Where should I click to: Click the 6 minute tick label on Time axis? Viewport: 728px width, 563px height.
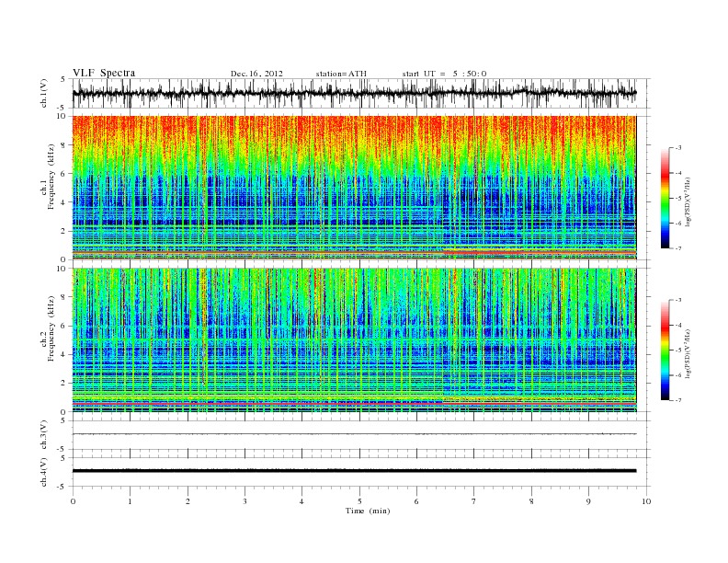pyautogui.click(x=416, y=501)
